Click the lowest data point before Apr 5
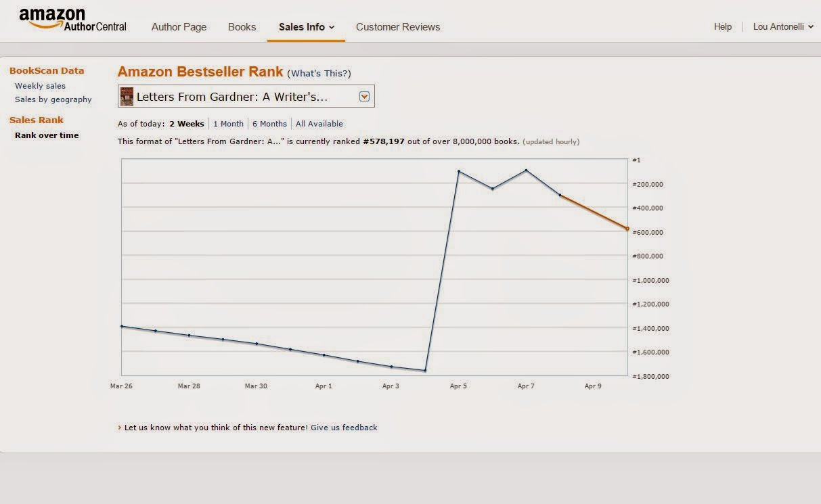Viewport: 821px width, 504px height. (x=425, y=370)
